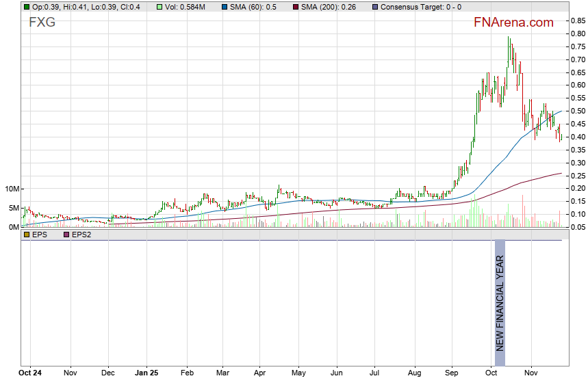The image size is (588, 387).
Task: Click the green OHLC price legend square
Action: [x=27, y=7]
